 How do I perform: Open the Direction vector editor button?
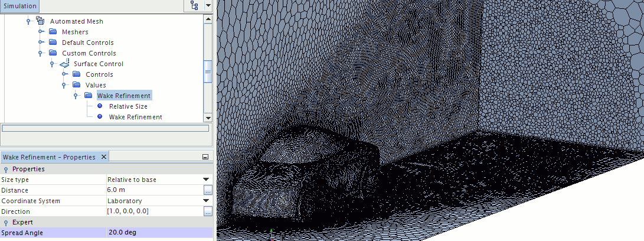point(208,211)
